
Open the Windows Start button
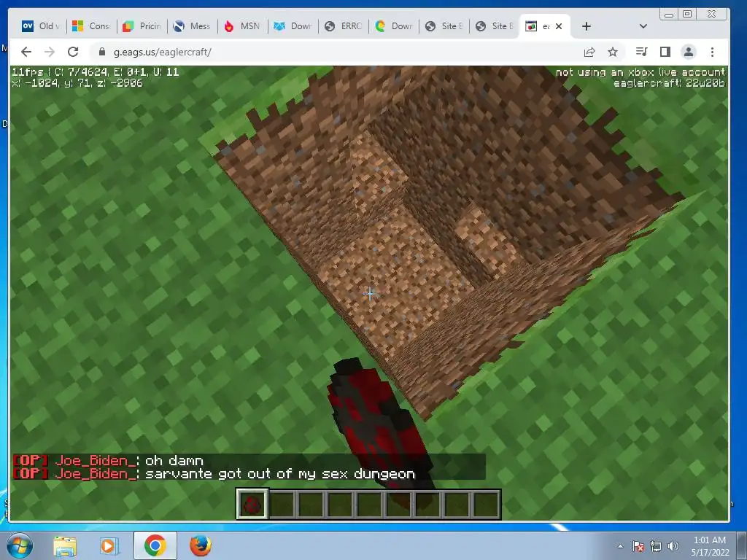point(19,545)
